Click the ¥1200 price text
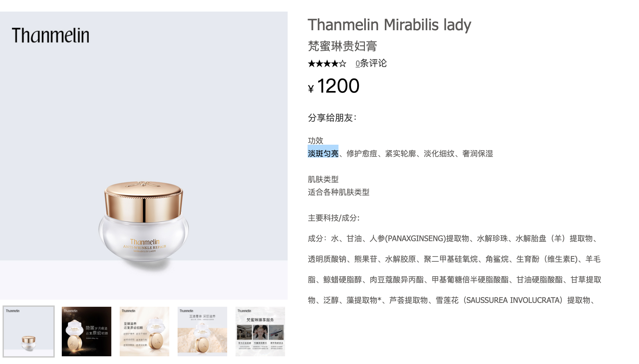 pos(334,86)
